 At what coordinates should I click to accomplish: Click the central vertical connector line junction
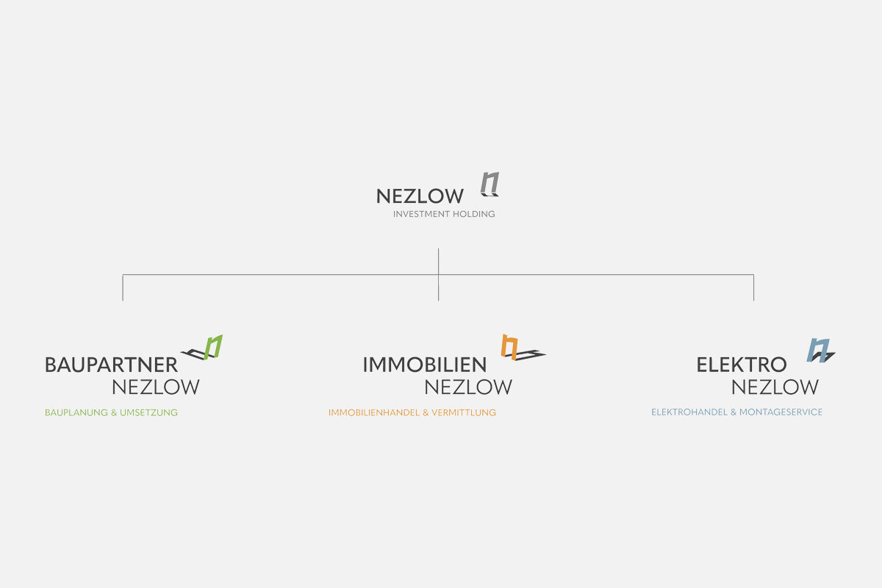tap(439, 275)
